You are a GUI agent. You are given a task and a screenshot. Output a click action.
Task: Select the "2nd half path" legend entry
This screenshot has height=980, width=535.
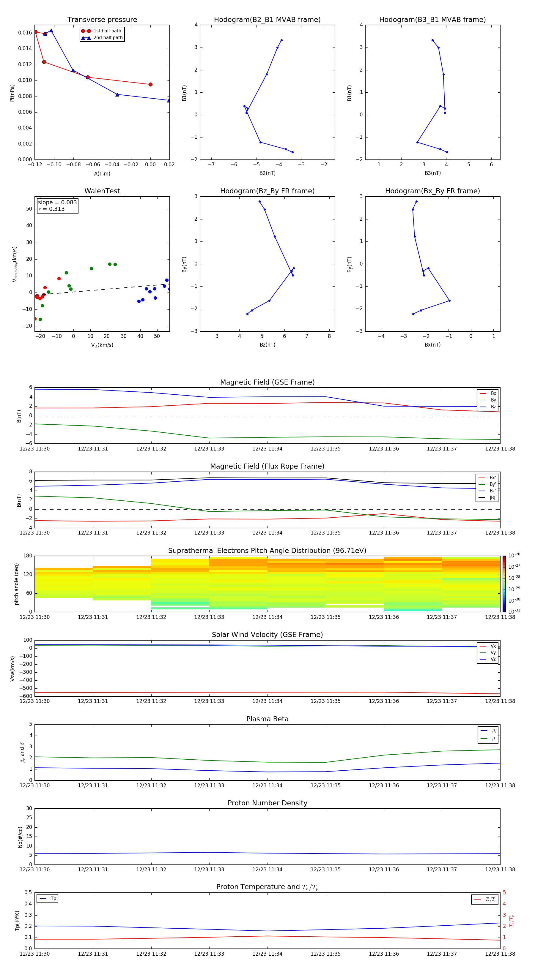point(103,38)
